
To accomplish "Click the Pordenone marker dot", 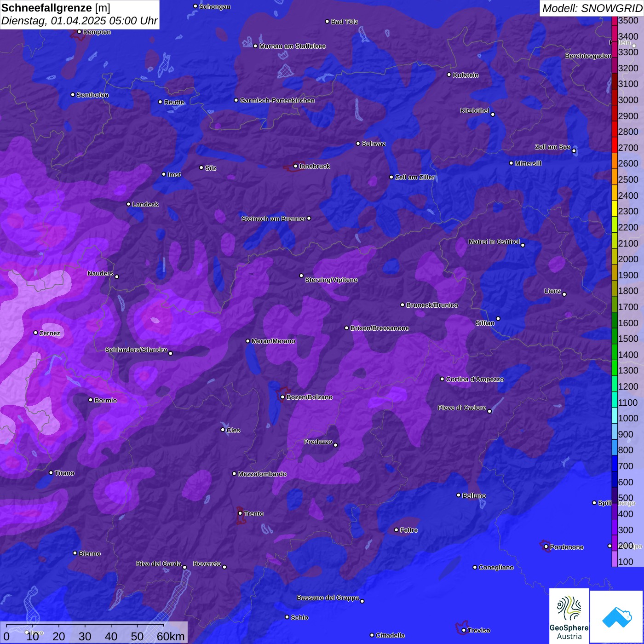I will tap(546, 546).
